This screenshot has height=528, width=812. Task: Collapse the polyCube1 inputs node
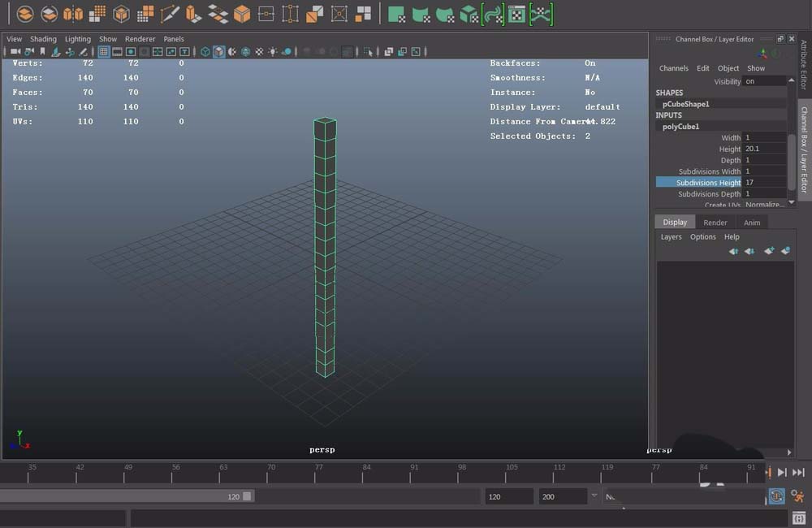pos(680,127)
